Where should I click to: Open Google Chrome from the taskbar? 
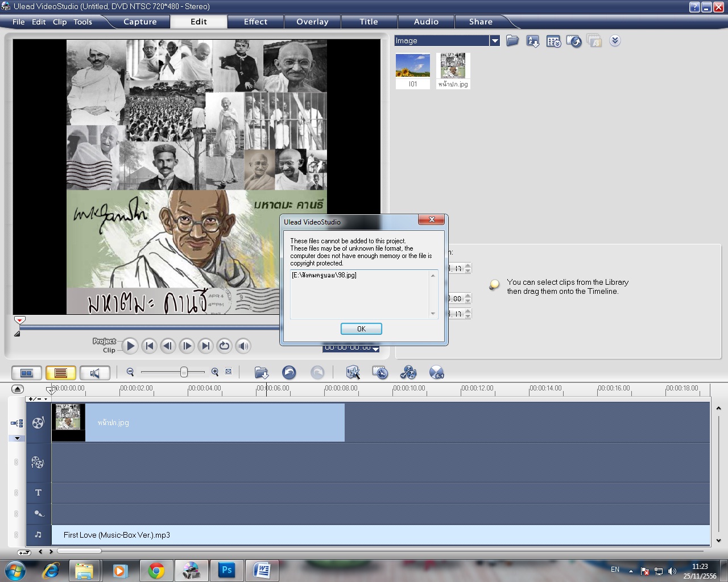[156, 570]
